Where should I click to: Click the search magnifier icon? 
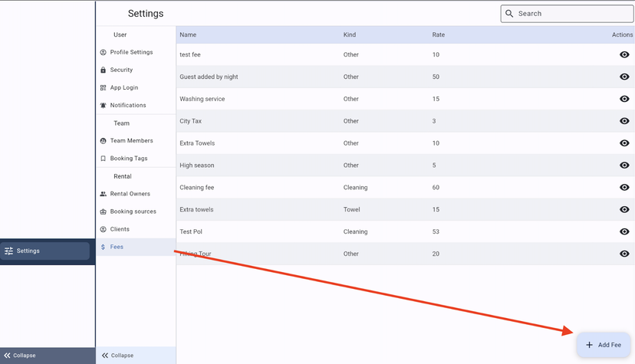coord(509,13)
